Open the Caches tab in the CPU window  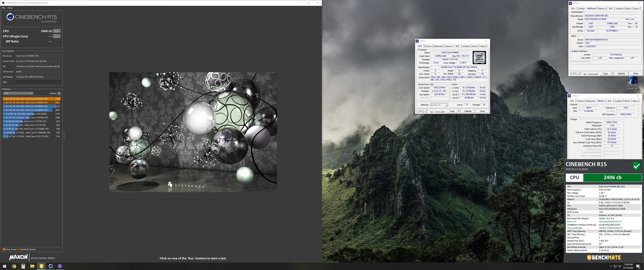coord(428,46)
